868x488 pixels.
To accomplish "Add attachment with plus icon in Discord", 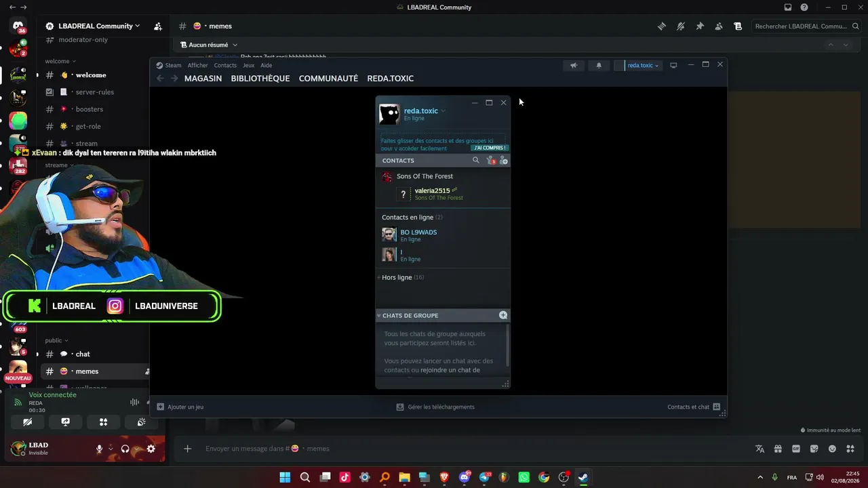I will tap(188, 449).
